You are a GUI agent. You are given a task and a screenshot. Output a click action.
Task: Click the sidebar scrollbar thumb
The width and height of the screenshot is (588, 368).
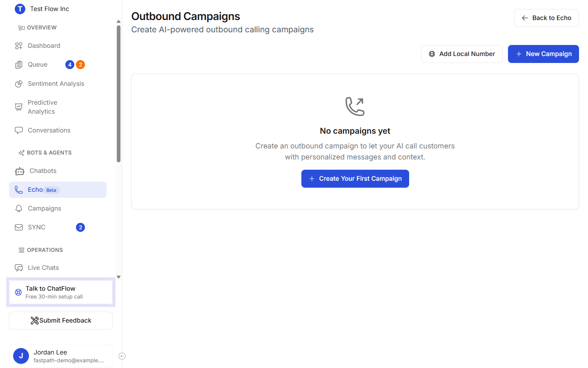click(x=118, y=94)
